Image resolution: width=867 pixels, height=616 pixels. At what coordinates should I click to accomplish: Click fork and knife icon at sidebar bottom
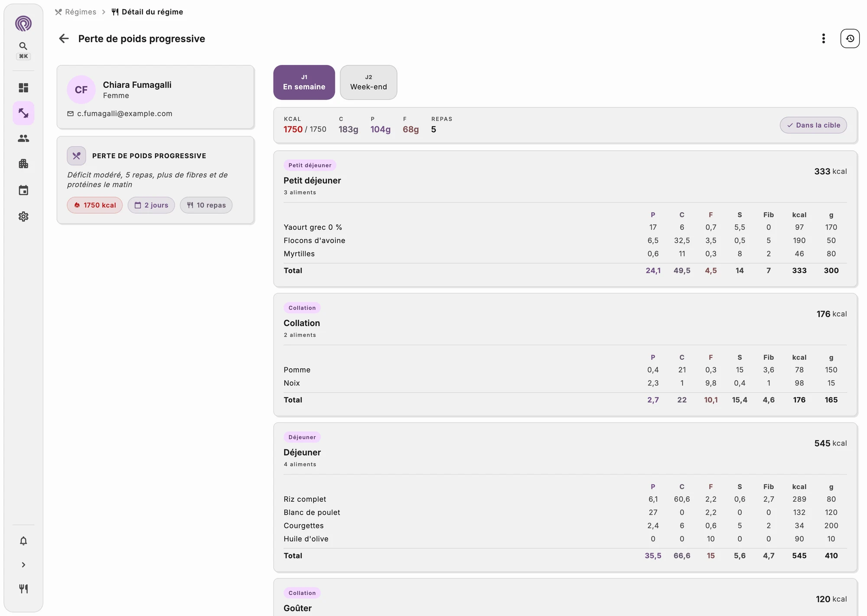pos(23,589)
